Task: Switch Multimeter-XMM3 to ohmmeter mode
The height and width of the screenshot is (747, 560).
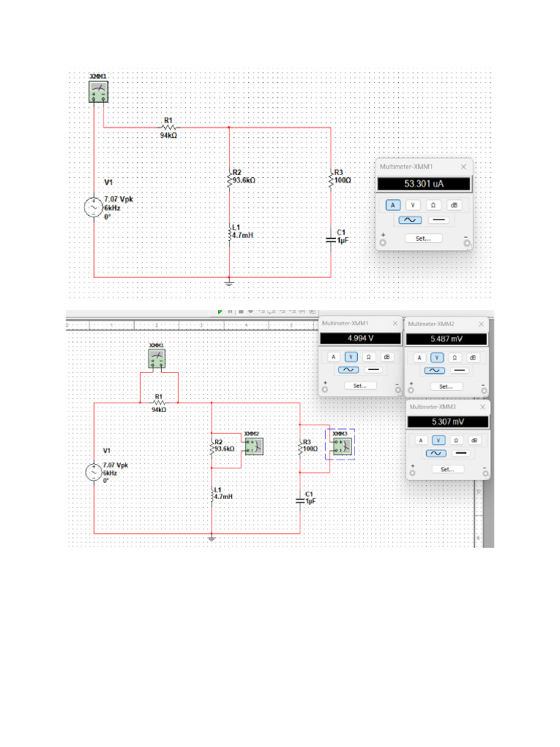Action: 456,441
